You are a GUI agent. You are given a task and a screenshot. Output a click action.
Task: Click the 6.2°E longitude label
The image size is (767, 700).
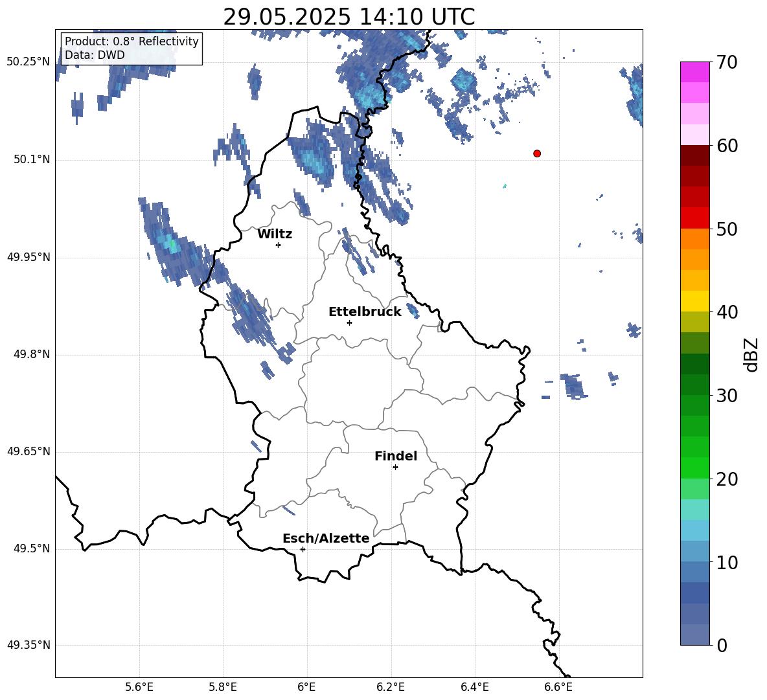[x=391, y=687]
